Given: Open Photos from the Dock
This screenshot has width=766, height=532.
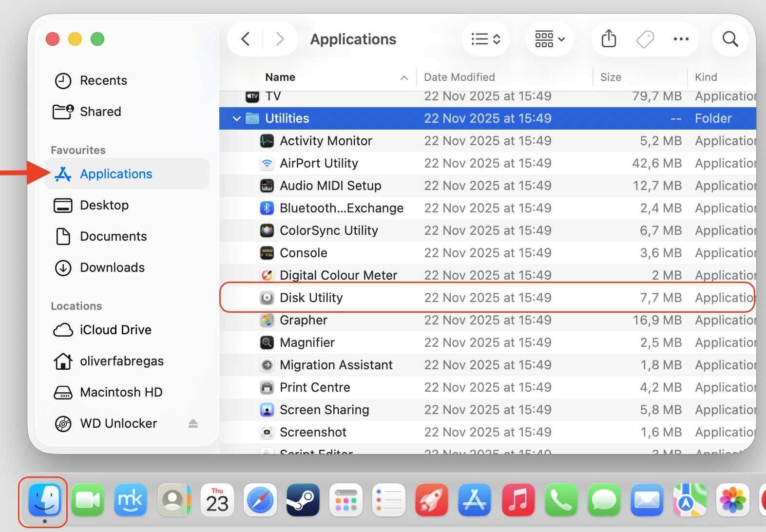Looking at the screenshot, I should click(733, 500).
